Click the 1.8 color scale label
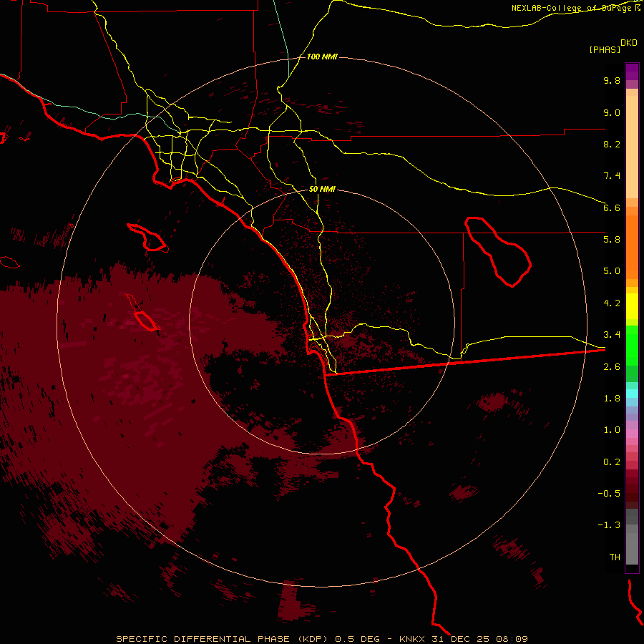This screenshot has height=644, width=644. click(x=612, y=399)
